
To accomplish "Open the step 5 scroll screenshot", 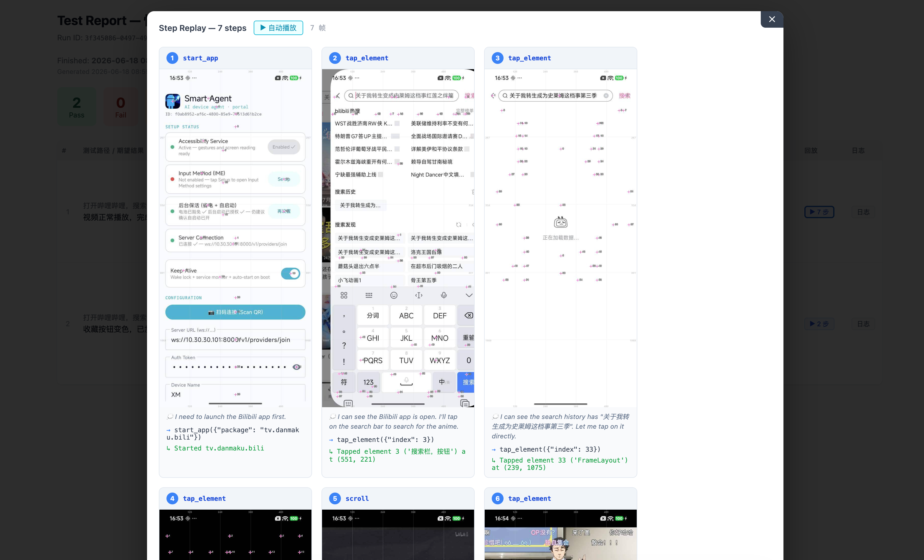I will [398, 534].
